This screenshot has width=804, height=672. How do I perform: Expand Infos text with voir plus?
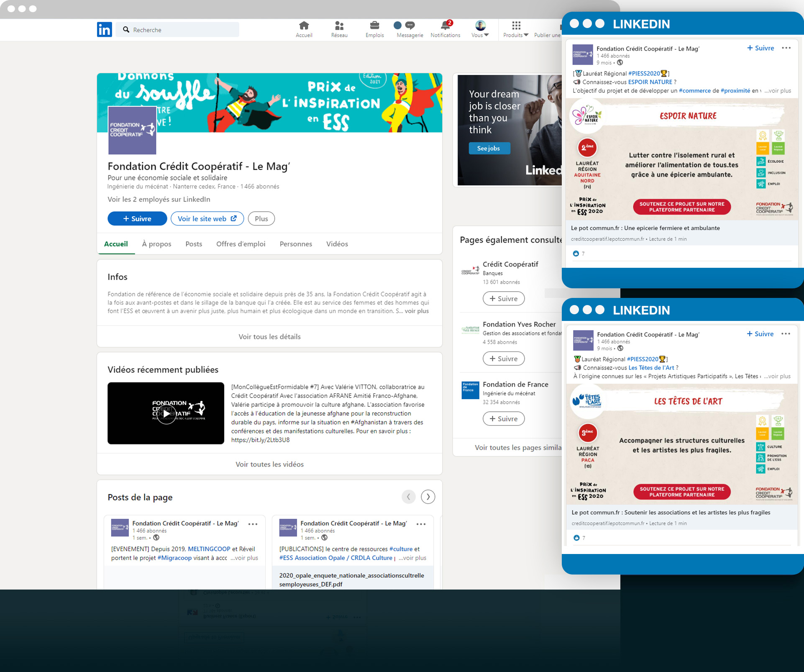[417, 311]
